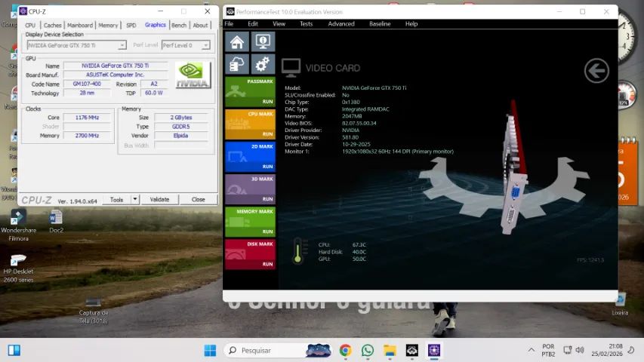The height and width of the screenshot is (362, 644).
Task: Switch POR PTB2 keyboard language indicator
Action: tap(548, 350)
